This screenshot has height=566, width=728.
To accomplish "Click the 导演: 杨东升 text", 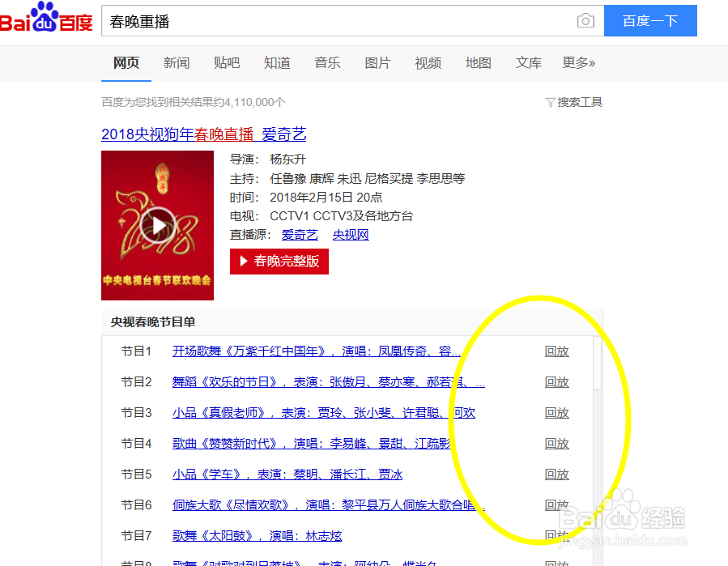I will tap(268, 160).
